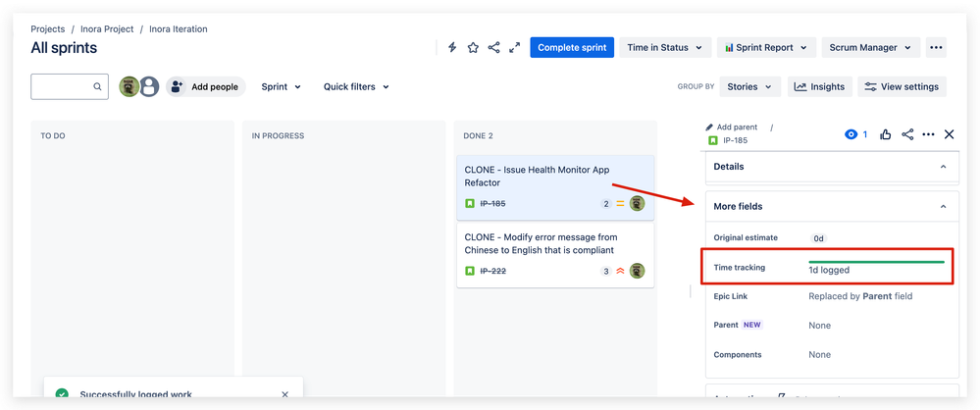
Task: Open the Sprint filter dropdown
Action: click(282, 87)
